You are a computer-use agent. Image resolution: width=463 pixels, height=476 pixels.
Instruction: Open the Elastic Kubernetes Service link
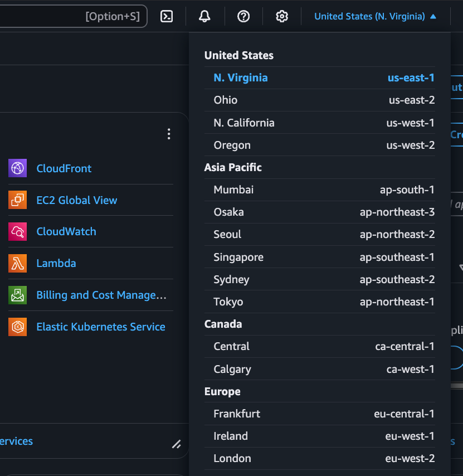click(x=101, y=327)
